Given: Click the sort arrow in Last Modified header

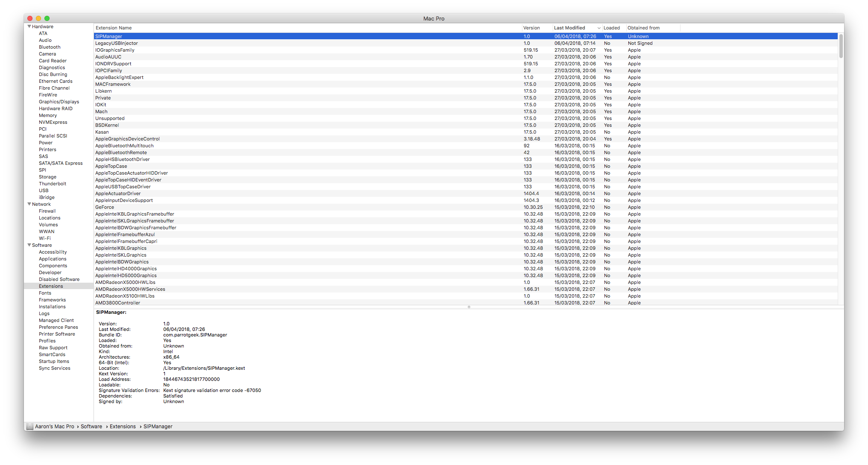Looking at the screenshot, I should coord(598,28).
